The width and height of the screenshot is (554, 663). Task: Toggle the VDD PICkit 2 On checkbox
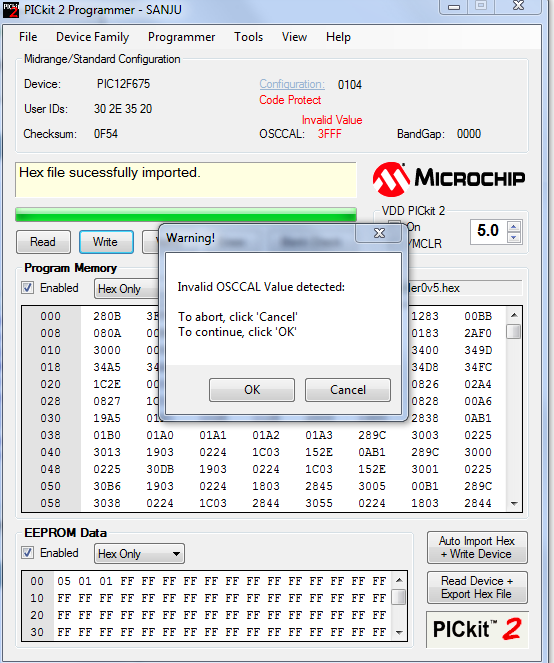[394, 226]
